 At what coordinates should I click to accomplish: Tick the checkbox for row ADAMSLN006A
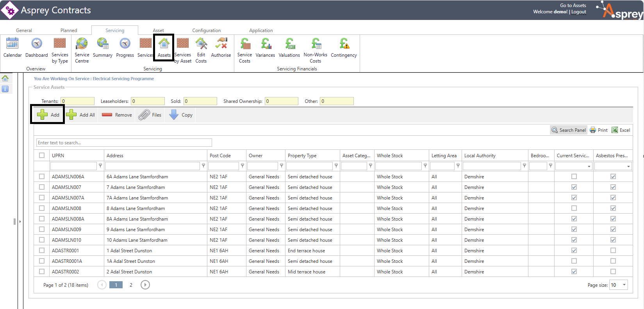[x=42, y=177]
